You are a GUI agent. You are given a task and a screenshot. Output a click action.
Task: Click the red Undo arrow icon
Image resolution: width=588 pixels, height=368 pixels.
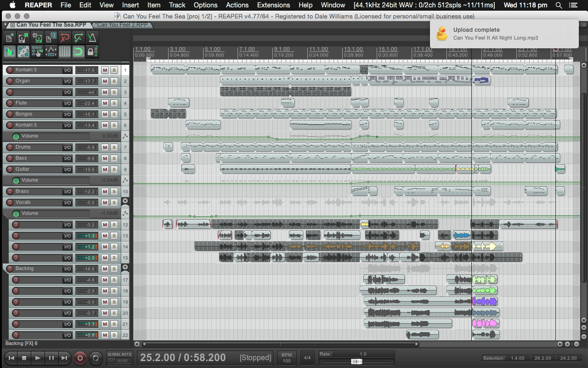pos(65,38)
